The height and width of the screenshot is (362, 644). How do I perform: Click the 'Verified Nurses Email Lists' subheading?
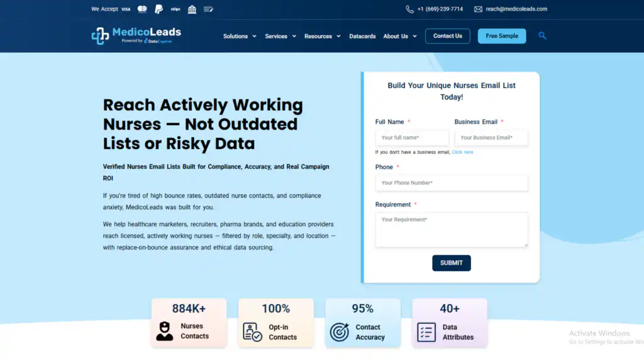(x=216, y=172)
